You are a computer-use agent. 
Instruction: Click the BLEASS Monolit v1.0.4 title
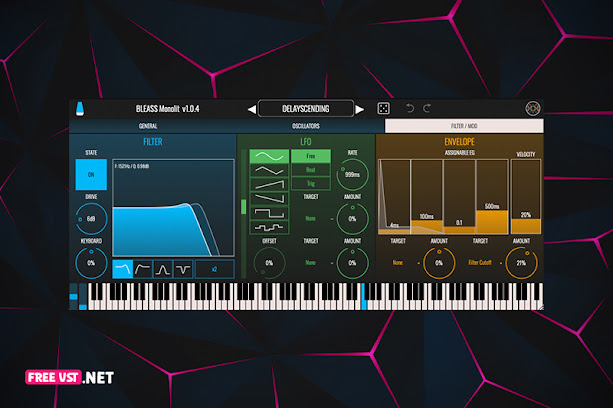[x=167, y=109]
